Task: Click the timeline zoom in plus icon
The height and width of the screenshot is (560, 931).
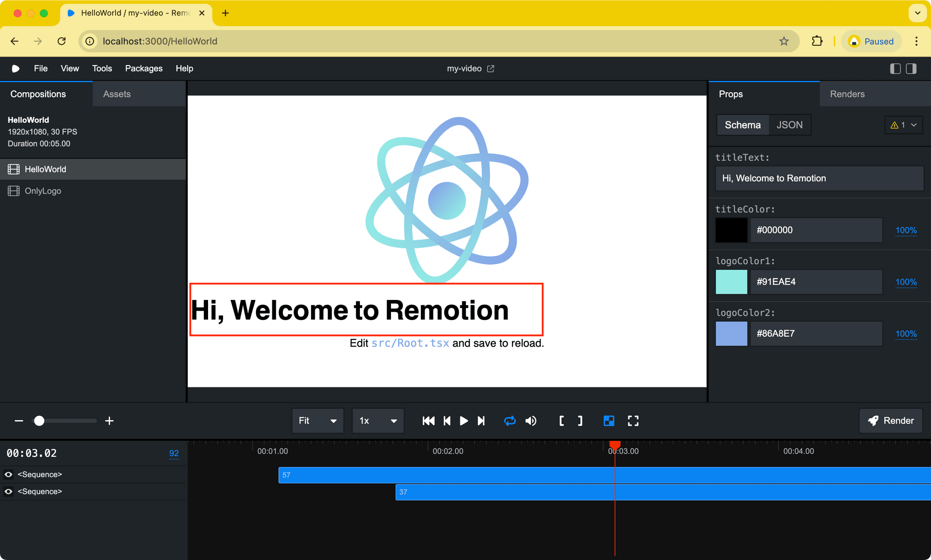Action: [109, 421]
